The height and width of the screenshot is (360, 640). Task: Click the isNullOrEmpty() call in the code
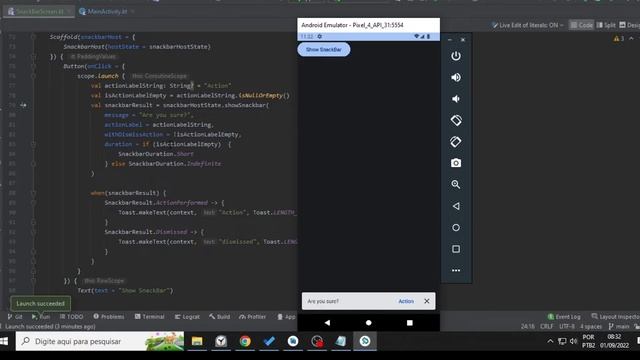[x=264, y=96]
